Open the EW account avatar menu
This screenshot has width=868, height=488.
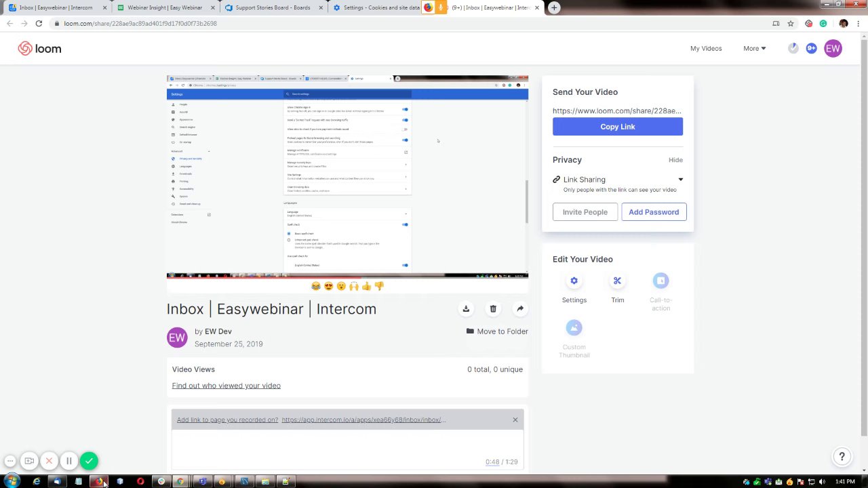tap(833, 48)
